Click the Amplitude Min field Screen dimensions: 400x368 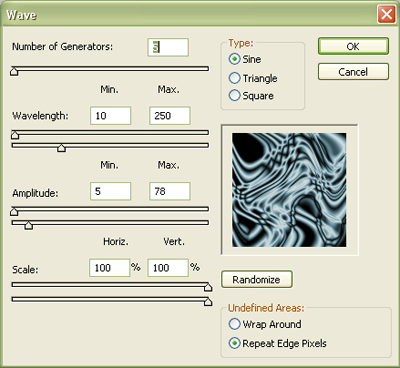pos(111,191)
